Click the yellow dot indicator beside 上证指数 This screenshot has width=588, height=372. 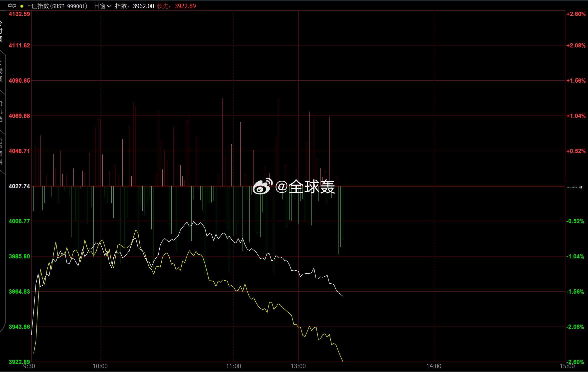tap(22, 6)
